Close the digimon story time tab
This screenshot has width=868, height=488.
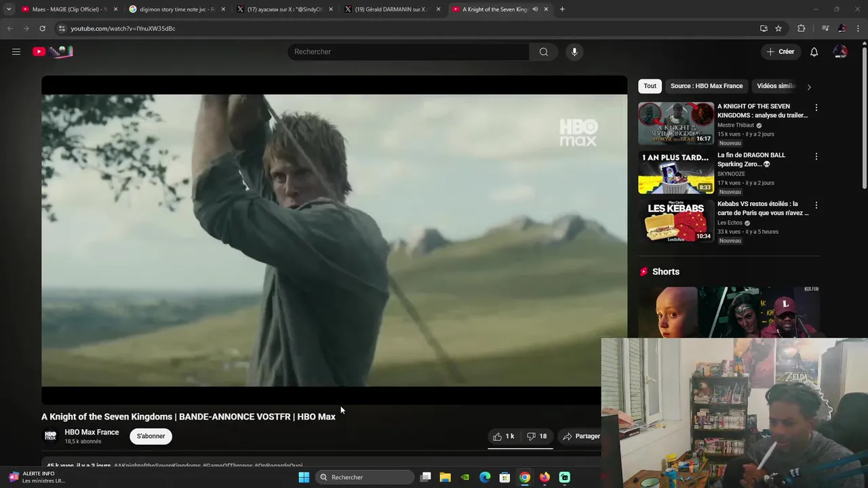coord(223,9)
